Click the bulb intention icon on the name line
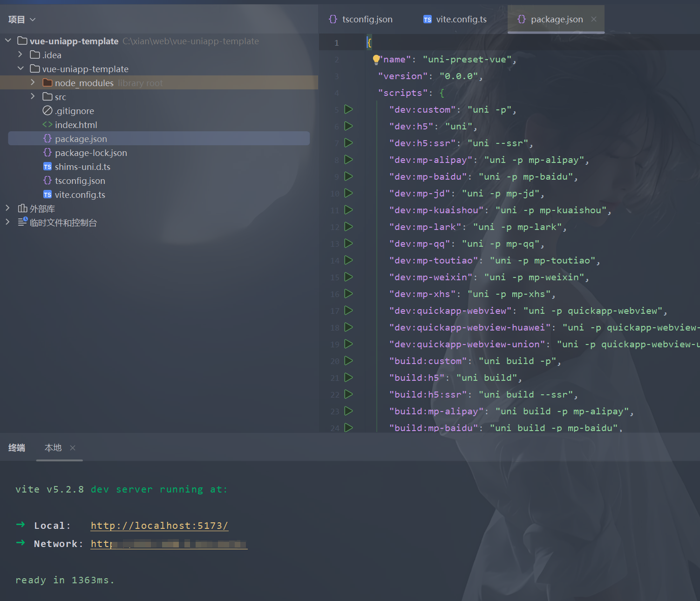The height and width of the screenshot is (601, 700). (x=376, y=59)
